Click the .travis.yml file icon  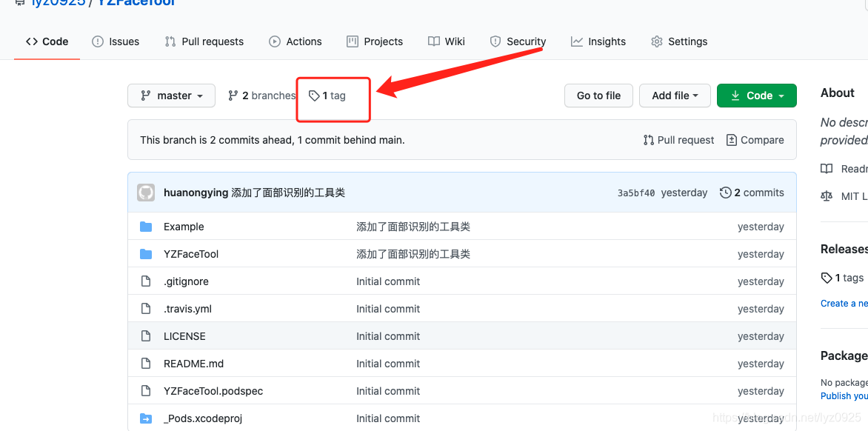tap(146, 309)
